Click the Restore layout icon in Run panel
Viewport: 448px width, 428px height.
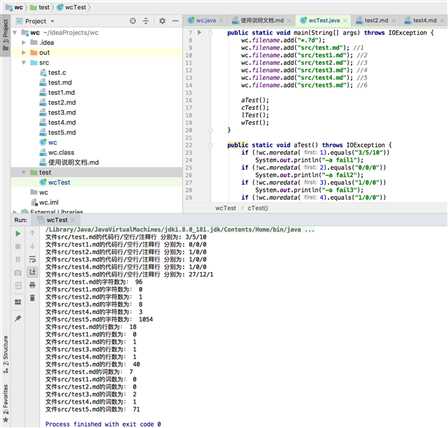[x=18, y=302]
